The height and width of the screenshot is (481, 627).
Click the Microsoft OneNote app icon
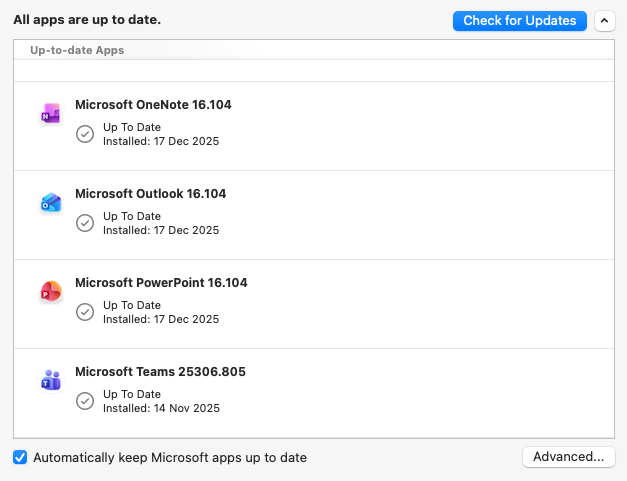pos(50,115)
